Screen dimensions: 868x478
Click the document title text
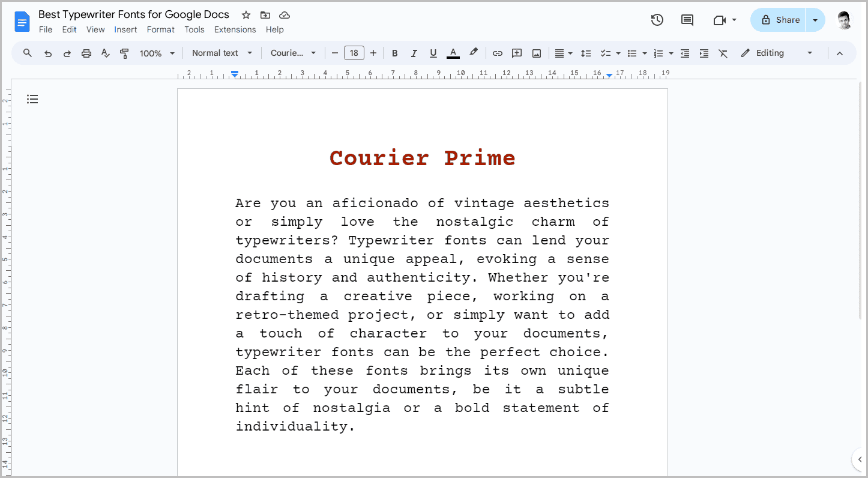point(134,14)
